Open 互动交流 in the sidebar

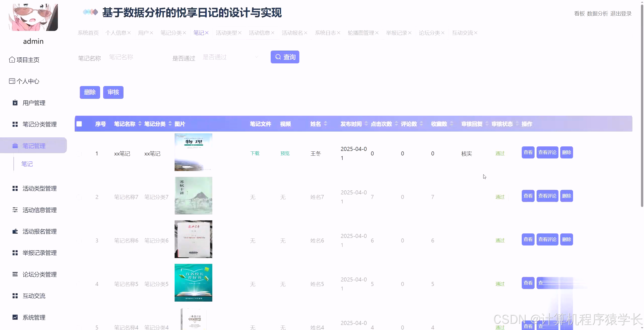point(34,296)
